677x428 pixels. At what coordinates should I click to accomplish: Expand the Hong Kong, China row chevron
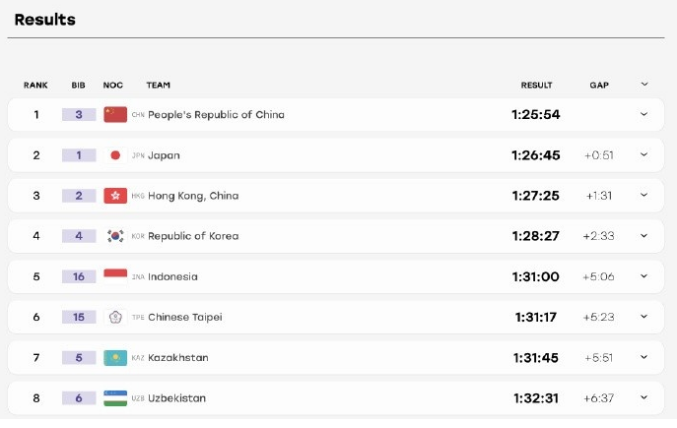pos(644,195)
